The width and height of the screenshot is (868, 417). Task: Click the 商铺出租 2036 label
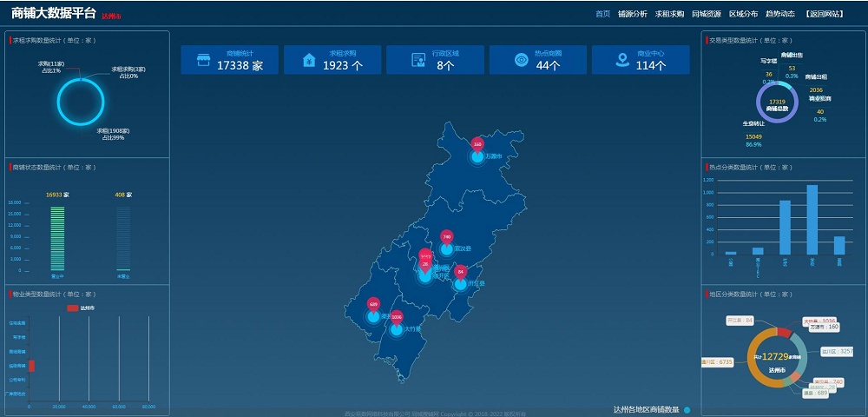pos(816,83)
